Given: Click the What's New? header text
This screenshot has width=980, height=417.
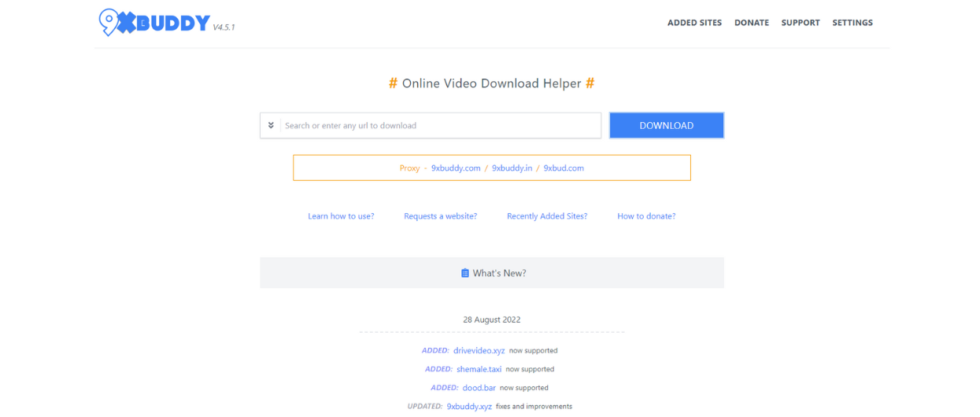Looking at the screenshot, I should pyautogui.click(x=499, y=273).
